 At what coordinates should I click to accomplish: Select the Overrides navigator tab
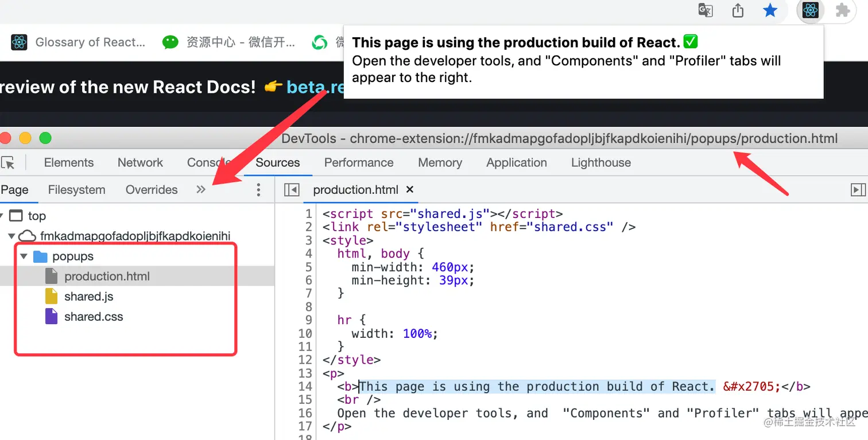tap(152, 190)
